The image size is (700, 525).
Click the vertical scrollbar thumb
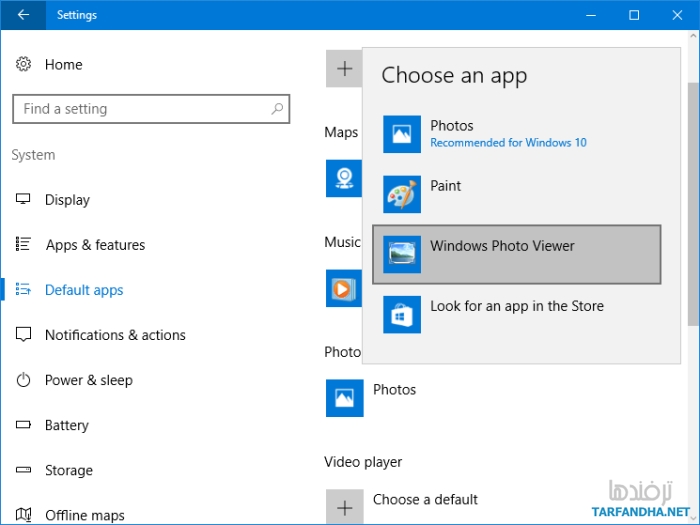click(x=692, y=204)
